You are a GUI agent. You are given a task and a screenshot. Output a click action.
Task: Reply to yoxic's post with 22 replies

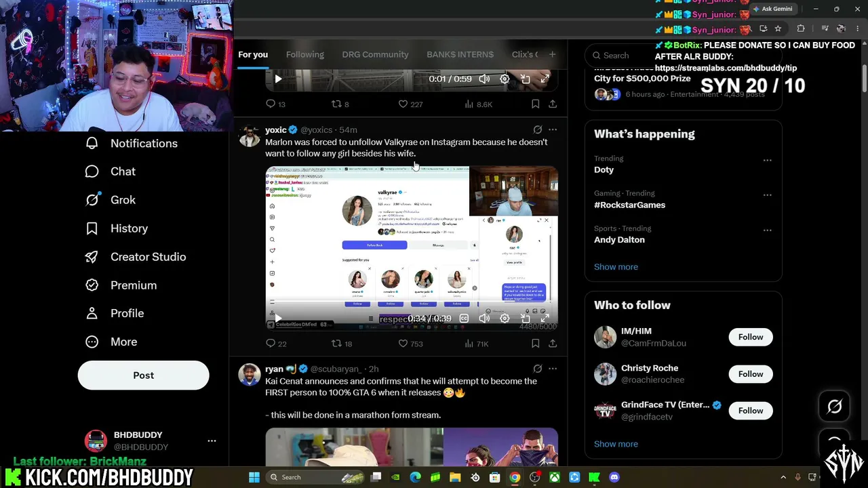pyautogui.click(x=276, y=344)
